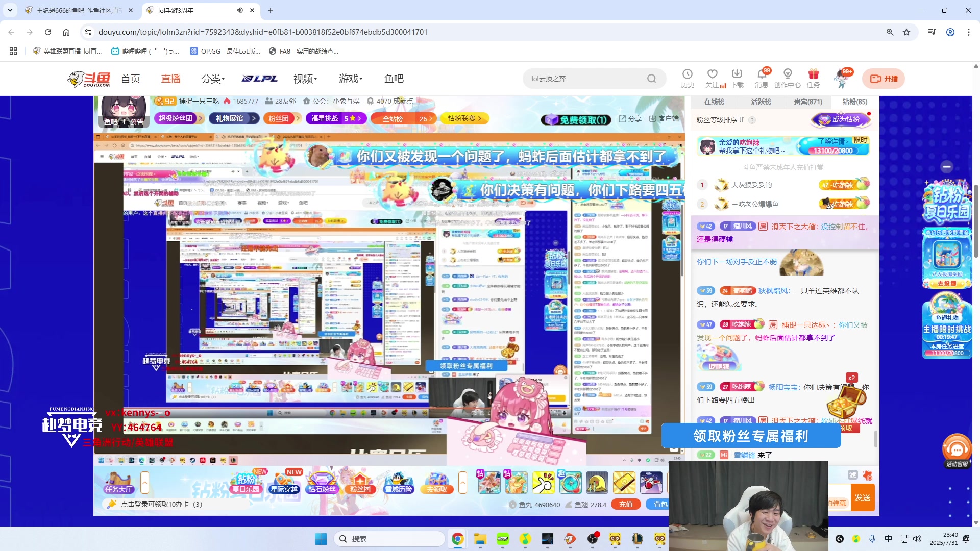
Task: Expand 超级粉丝团 chevron
Action: pyautogui.click(x=201, y=118)
